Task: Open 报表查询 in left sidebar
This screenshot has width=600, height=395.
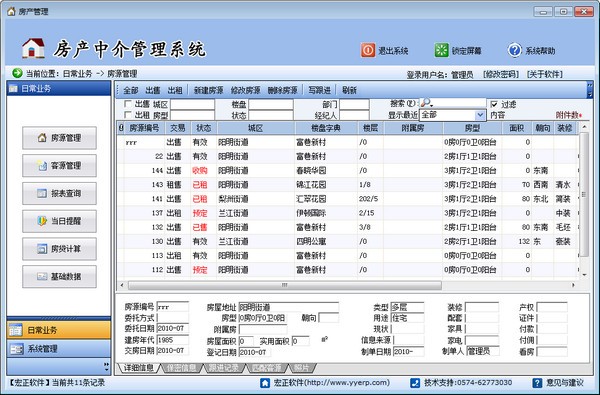Action: 59,193
